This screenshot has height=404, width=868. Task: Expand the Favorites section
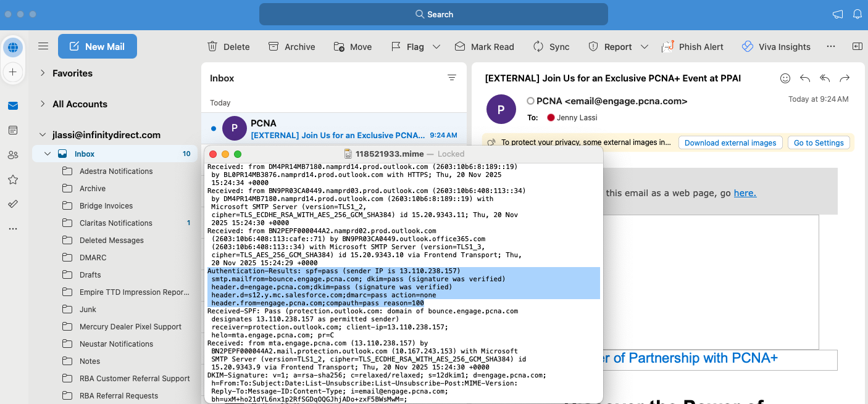[x=43, y=73]
